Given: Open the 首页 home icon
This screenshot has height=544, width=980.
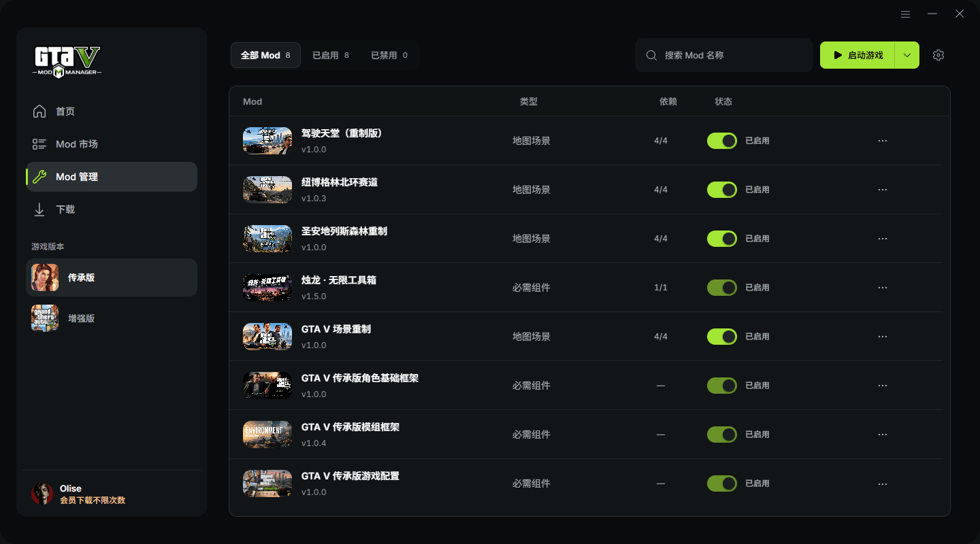Looking at the screenshot, I should (x=39, y=112).
